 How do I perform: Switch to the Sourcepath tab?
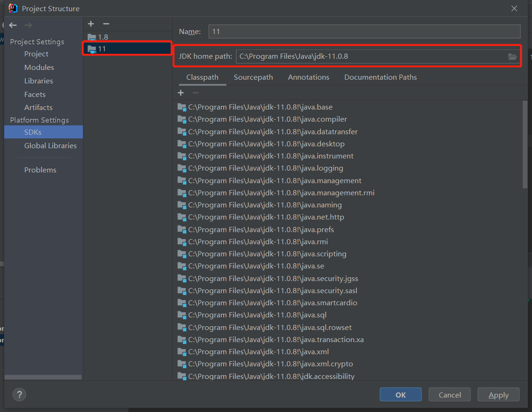click(253, 77)
